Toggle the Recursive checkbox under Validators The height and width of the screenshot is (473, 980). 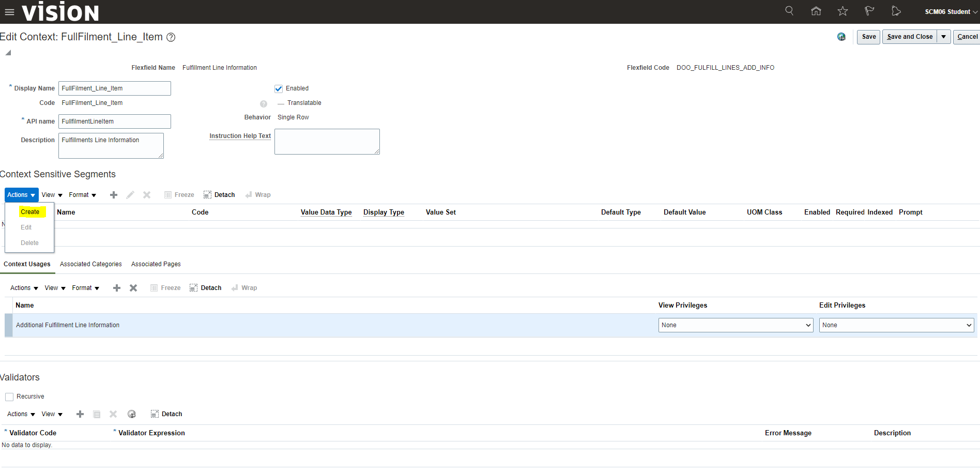tap(9, 396)
